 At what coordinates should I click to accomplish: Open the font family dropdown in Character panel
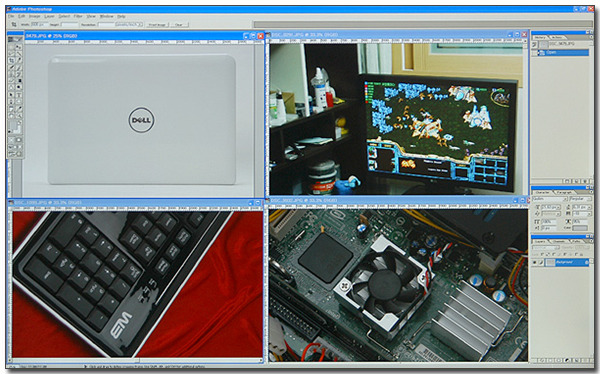549,199
